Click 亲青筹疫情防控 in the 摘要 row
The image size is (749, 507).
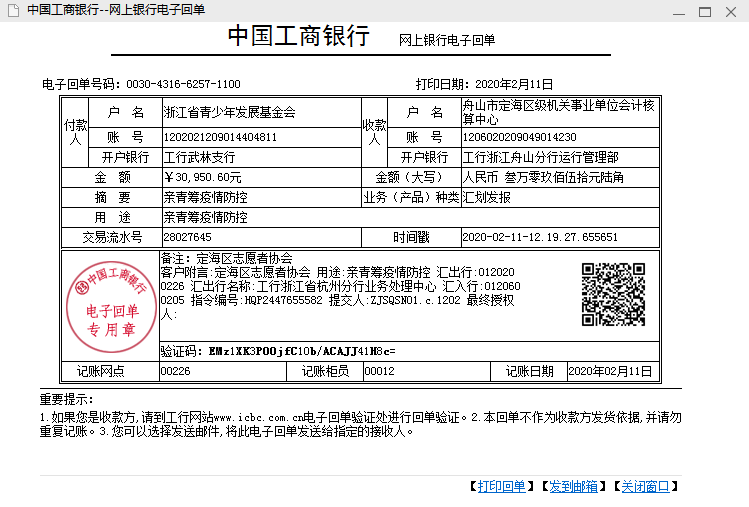205,197
